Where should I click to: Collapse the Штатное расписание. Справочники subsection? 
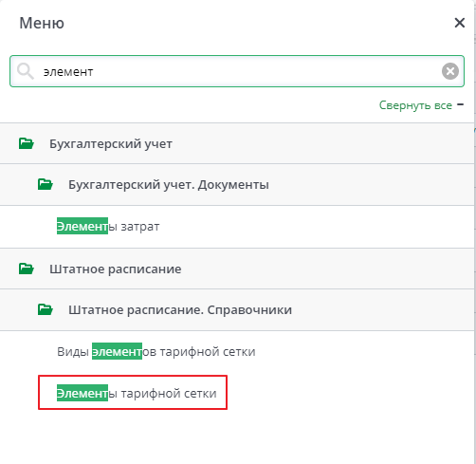tap(237, 309)
